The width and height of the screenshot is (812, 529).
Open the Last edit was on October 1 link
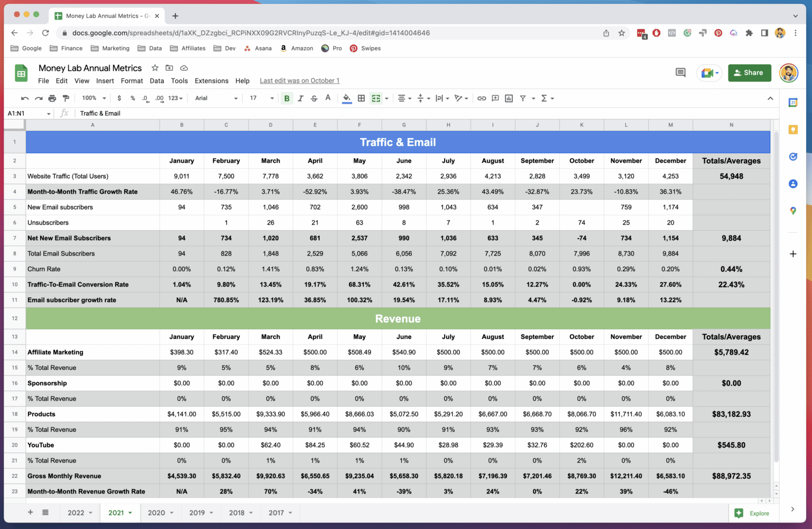tap(299, 81)
